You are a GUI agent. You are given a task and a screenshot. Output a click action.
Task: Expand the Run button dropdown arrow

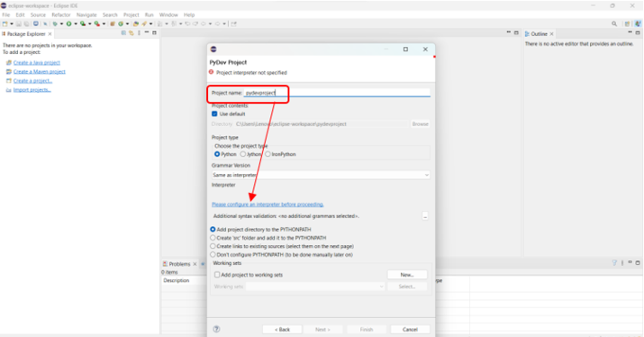pos(76,23)
